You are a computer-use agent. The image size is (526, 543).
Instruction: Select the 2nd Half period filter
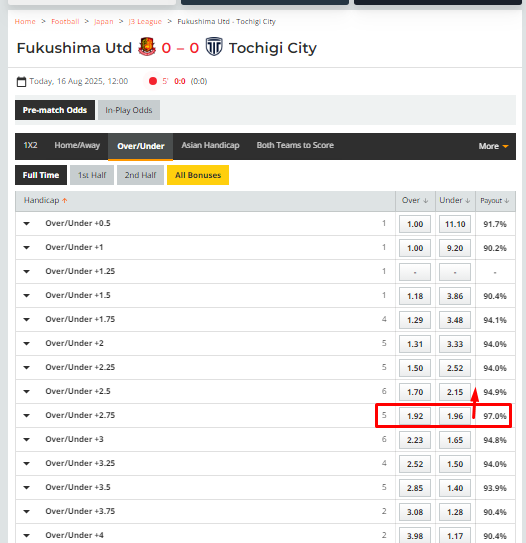[140, 175]
